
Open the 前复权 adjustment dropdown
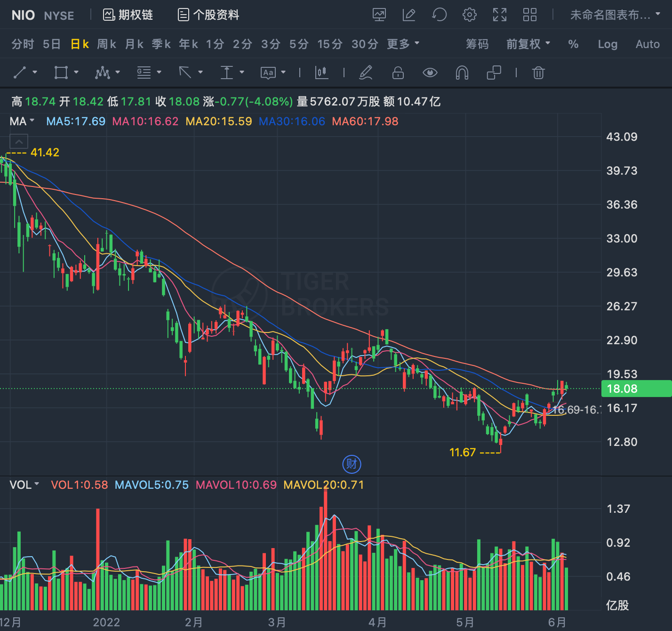528,44
